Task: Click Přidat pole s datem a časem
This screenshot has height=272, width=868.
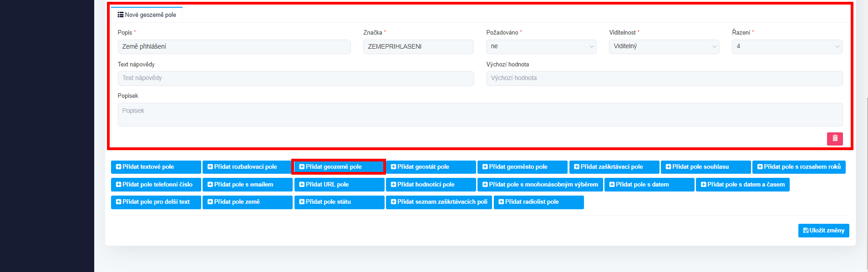Action: coord(742,185)
